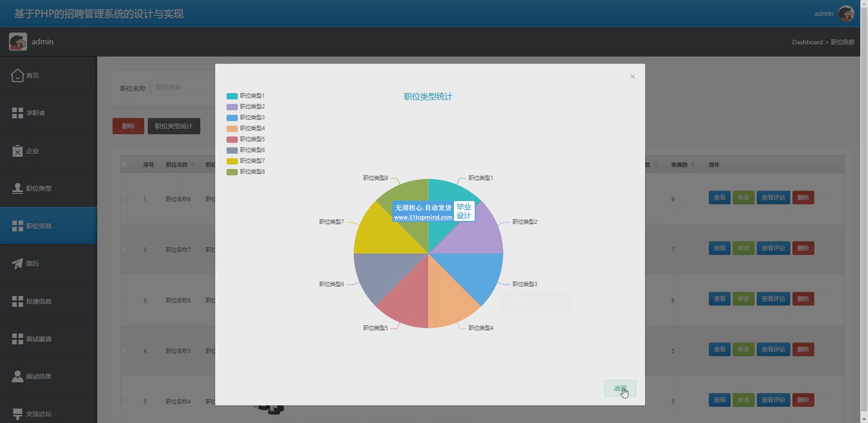
Task: Click the 投递信息 grid icon in sidebar
Action: pos(17,301)
